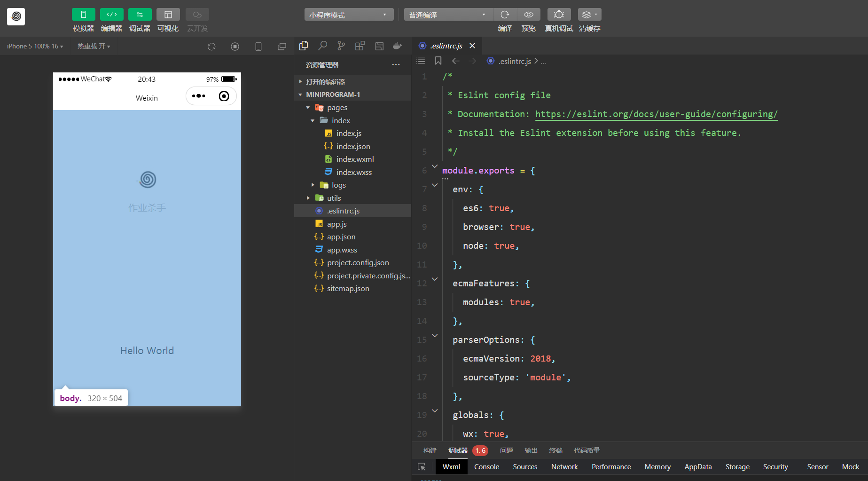Toggle the editor panel button
This screenshot has width=868, height=481.
111,15
